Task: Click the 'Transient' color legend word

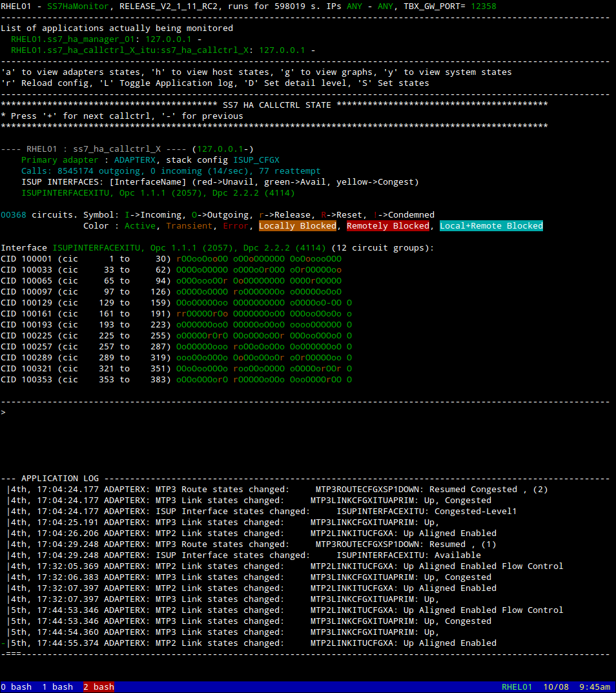Action: 189,226
